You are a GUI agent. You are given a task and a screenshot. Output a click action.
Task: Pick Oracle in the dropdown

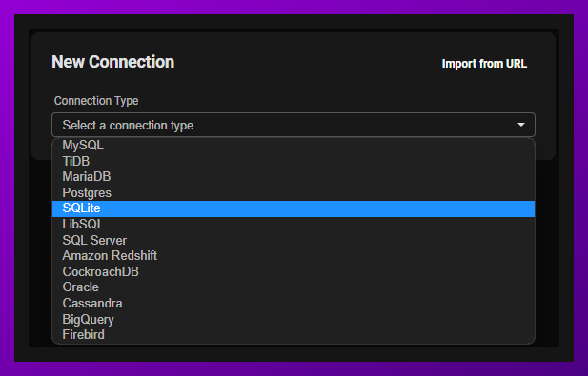point(294,287)
